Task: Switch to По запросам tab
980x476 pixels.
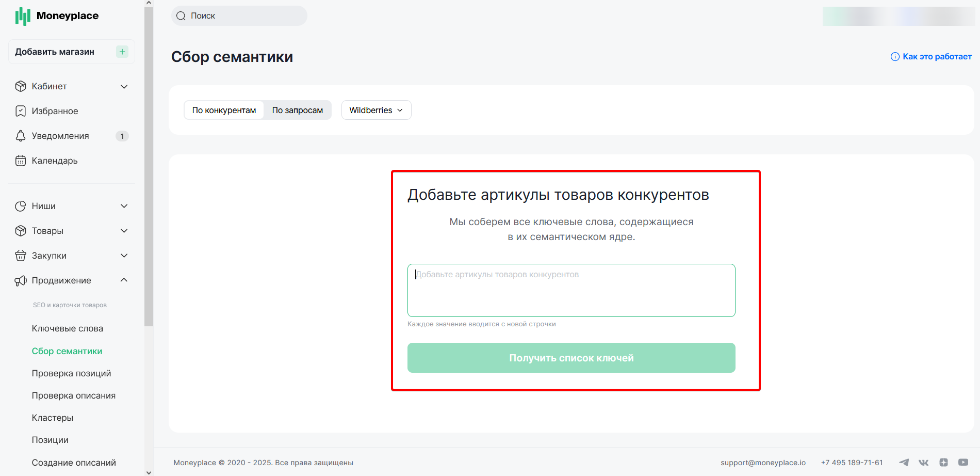Action: tap(298, 110)
